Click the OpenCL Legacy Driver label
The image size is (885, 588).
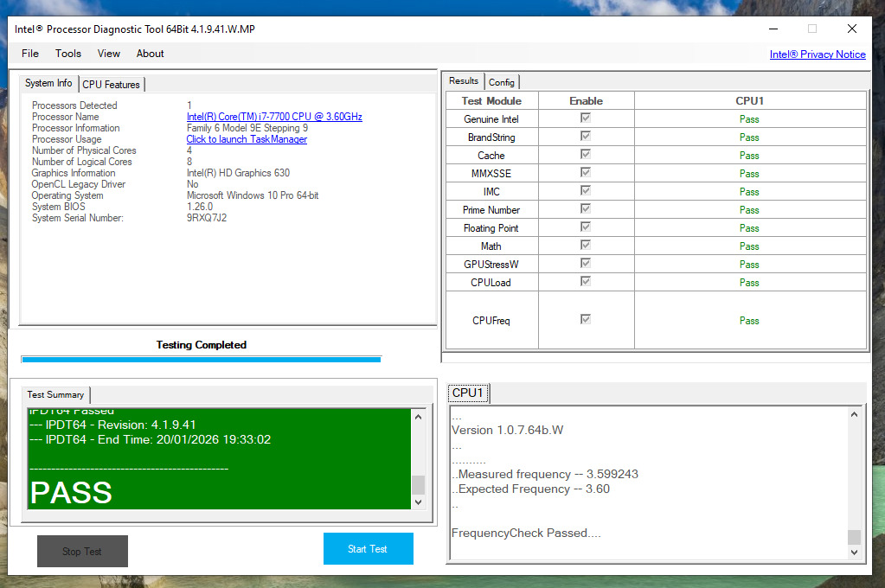pyautogui.click(x=79, y=184)
